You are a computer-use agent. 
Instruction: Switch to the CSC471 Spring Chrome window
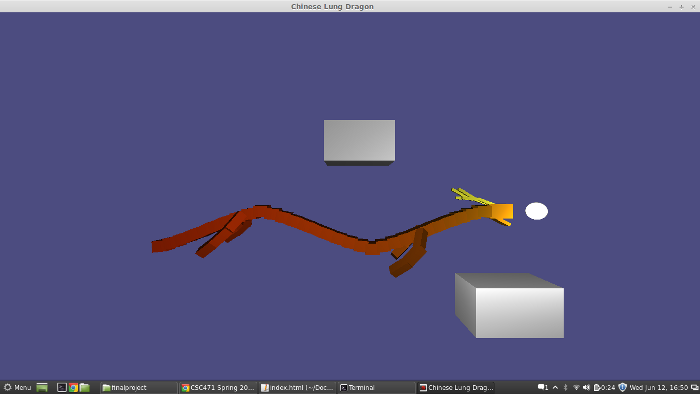(218, 387)
